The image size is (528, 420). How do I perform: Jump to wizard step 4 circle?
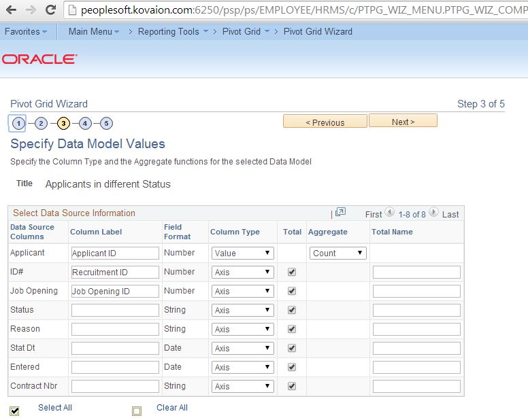click(x=85, y=124)
